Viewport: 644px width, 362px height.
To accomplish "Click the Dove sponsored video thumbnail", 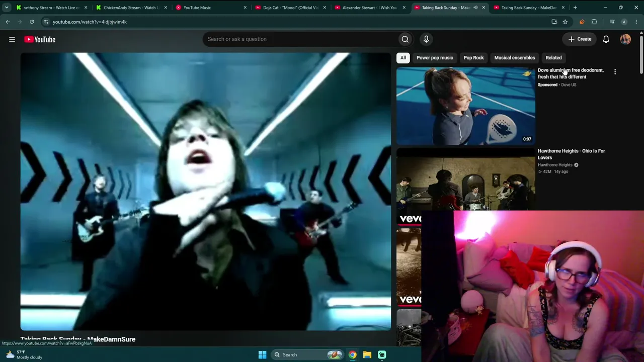I will pos(466,106).
